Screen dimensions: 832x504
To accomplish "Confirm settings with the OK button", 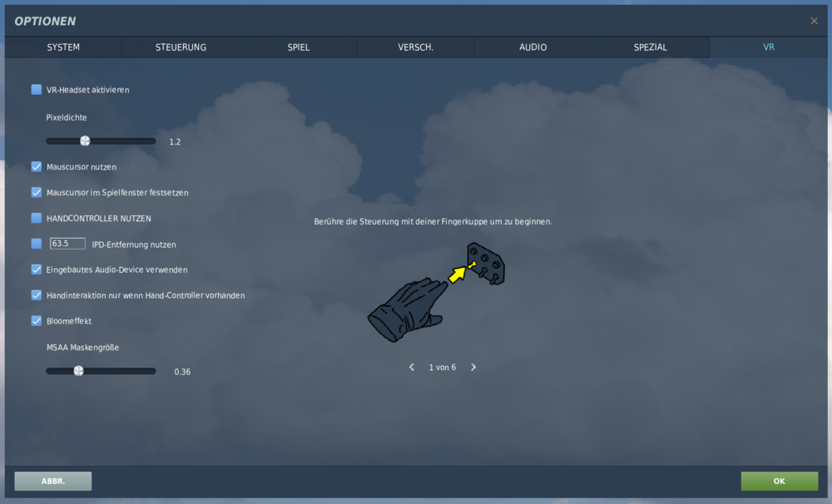I will click(779, 481).
